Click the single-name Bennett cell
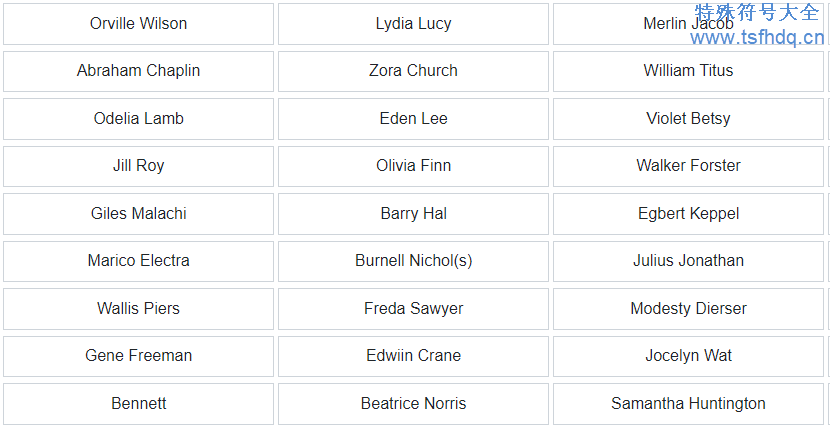 (x=138, y=404)
